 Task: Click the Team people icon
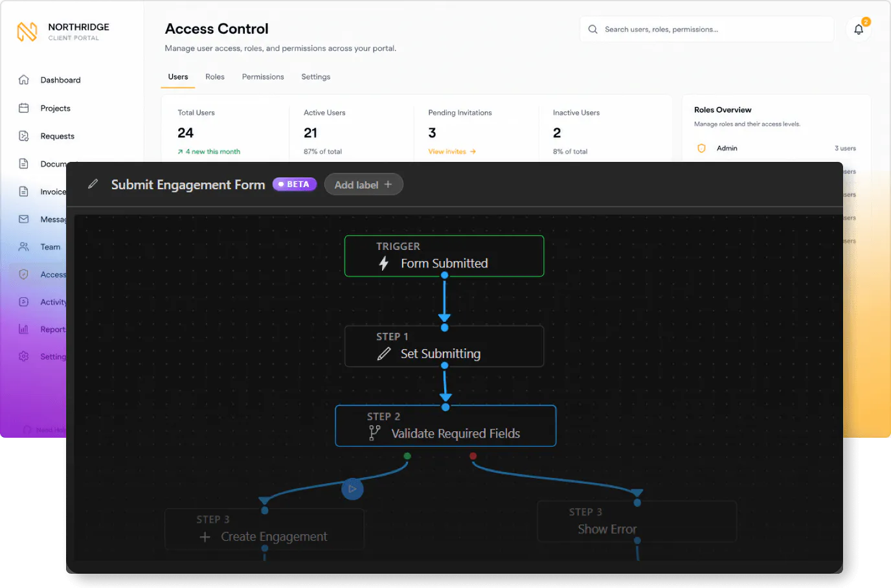[24, 247]
